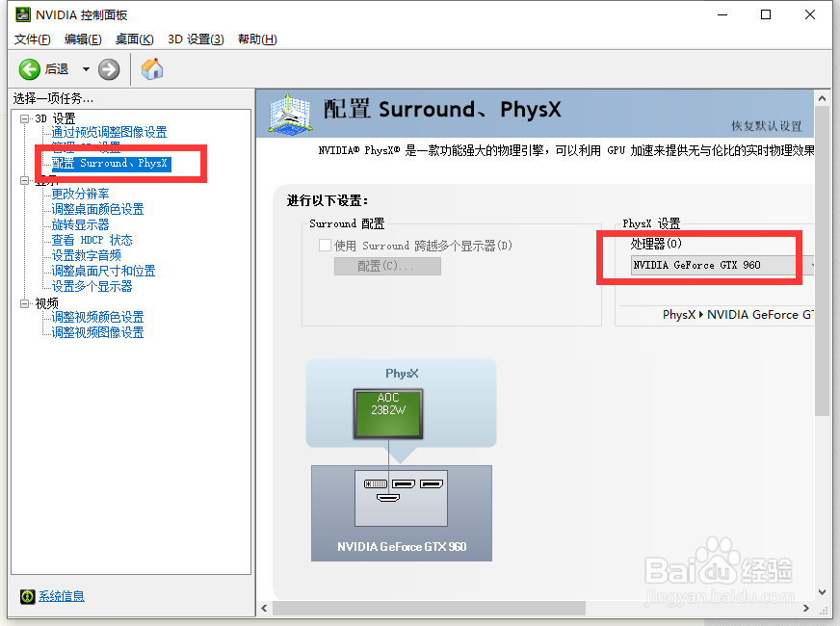Click the vertical scrollbar down arrow
This screenshot has height=626, width=840.
[x=822, y=591]
